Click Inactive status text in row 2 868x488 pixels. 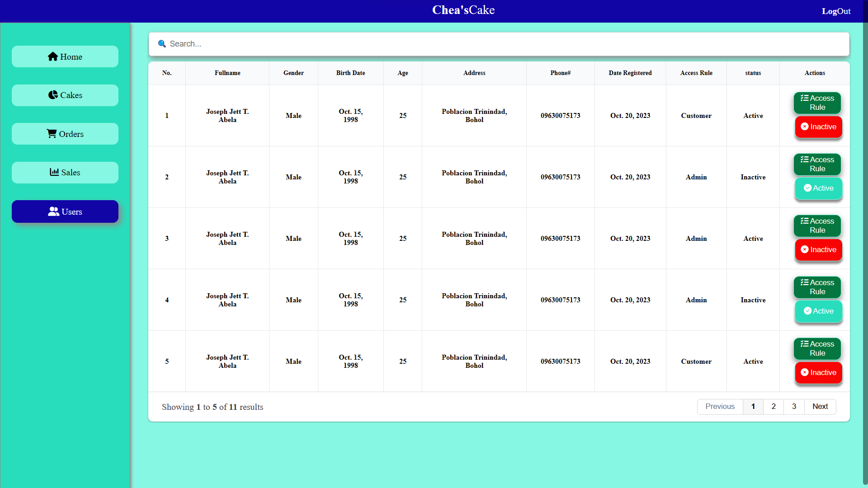(x=753, y=177)
